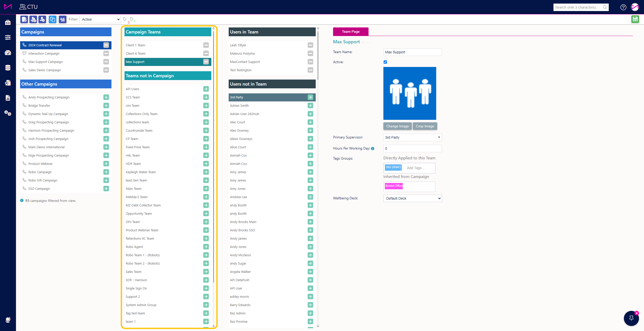Open the dashboard gauge icon in sidebar
This screenshot has height=331, width=644.
click(x=8, y=53)
